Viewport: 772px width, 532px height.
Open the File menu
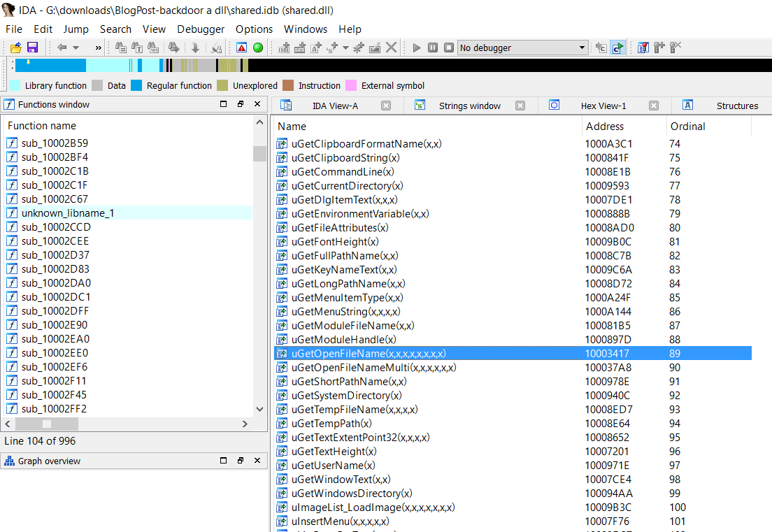tap(14, 29)
